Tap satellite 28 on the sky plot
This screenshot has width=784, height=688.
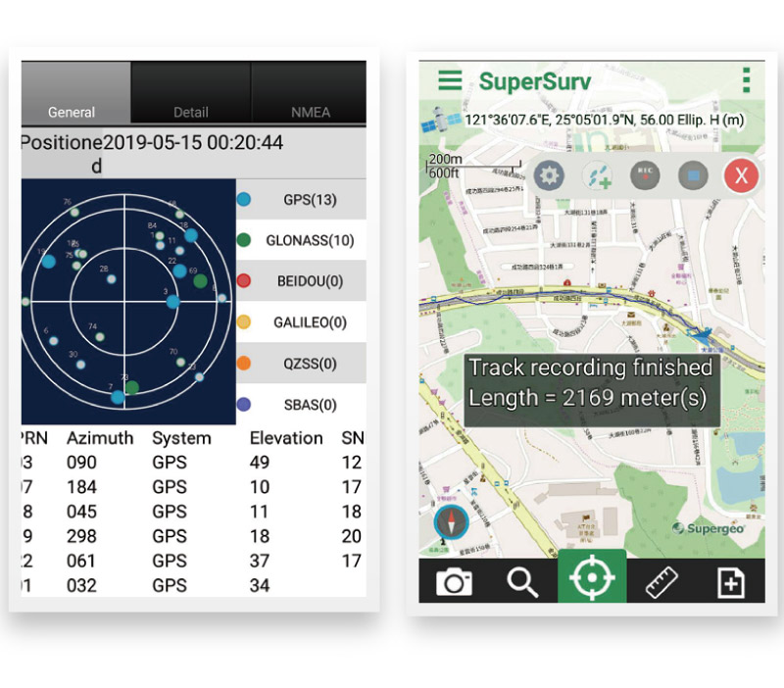(111, 278)
